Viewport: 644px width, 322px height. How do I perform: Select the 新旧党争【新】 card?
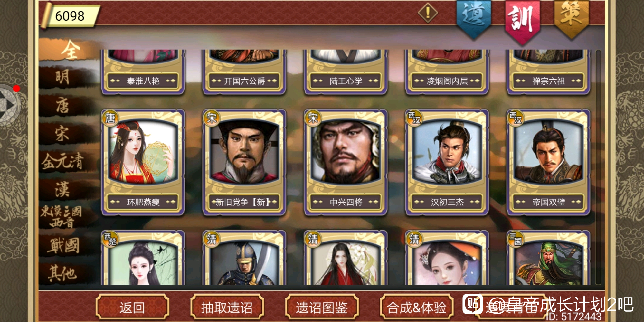tap(244, 162)
